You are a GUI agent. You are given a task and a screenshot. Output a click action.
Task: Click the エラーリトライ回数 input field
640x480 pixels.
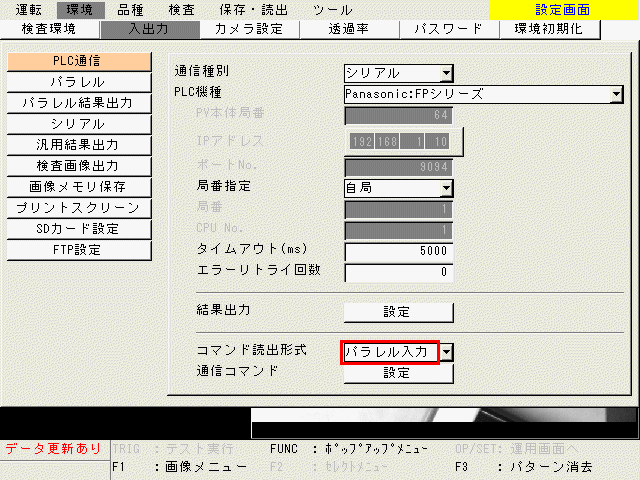click(x=398, y=272)
